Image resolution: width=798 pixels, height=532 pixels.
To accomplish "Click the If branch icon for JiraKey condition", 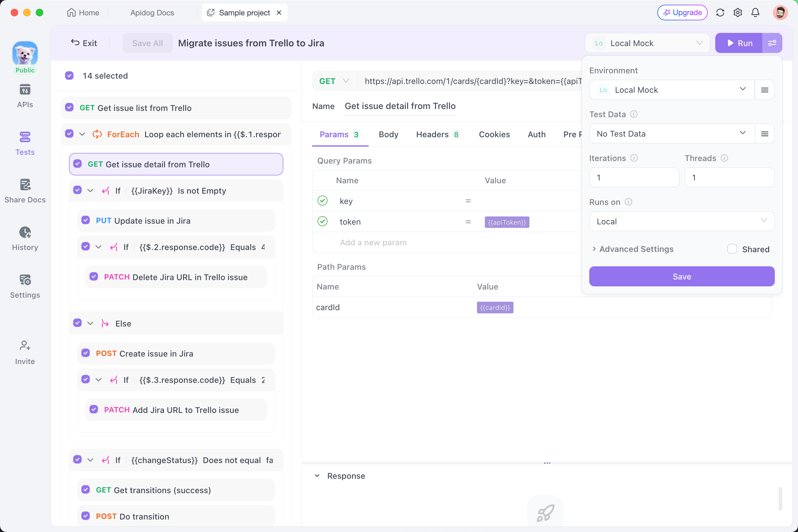I will pos(106,191).
